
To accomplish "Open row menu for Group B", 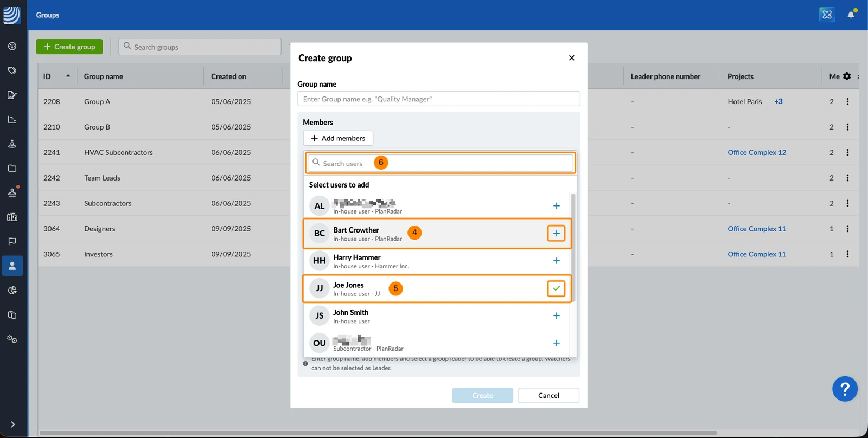I will (847, 127).
